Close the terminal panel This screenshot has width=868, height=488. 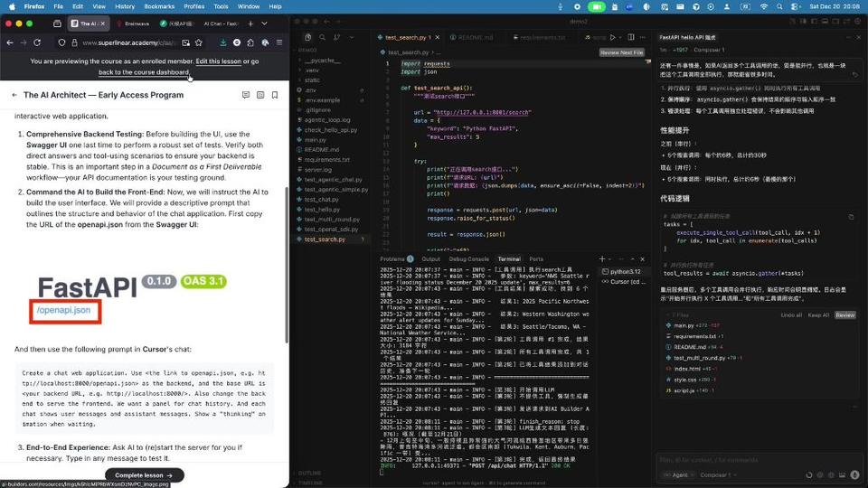point(642,259)
